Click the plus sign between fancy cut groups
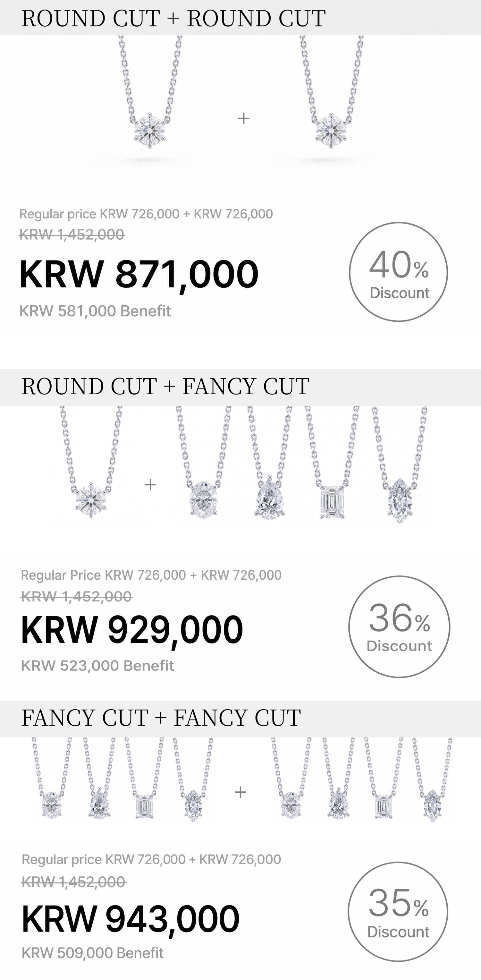Screen dimensions: 481x980 pyautogui.click(x=240, y=792)
